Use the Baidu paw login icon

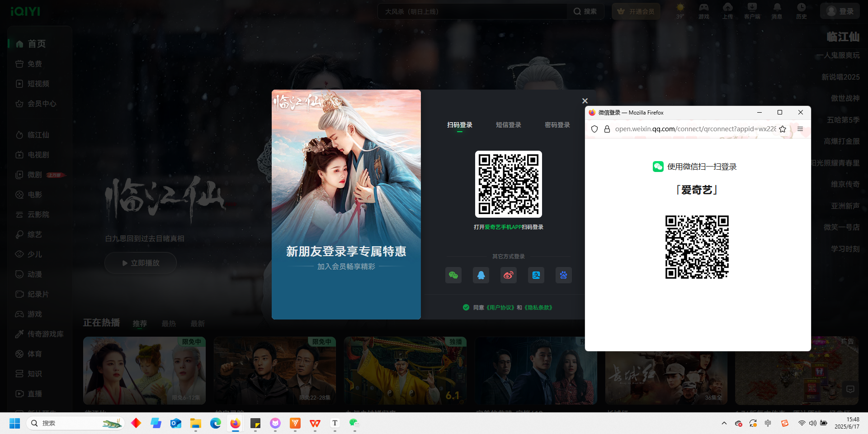coord(563,275)
